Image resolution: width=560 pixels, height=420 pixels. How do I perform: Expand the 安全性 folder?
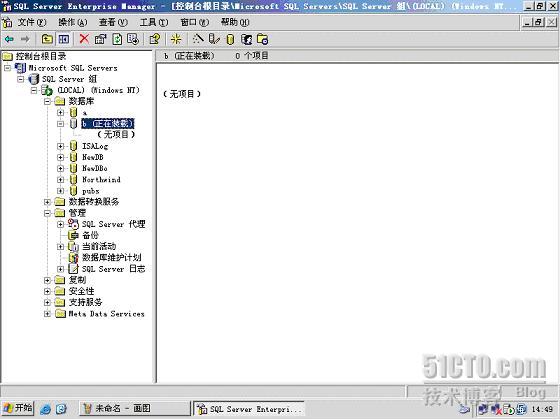(x=48, y=291)
